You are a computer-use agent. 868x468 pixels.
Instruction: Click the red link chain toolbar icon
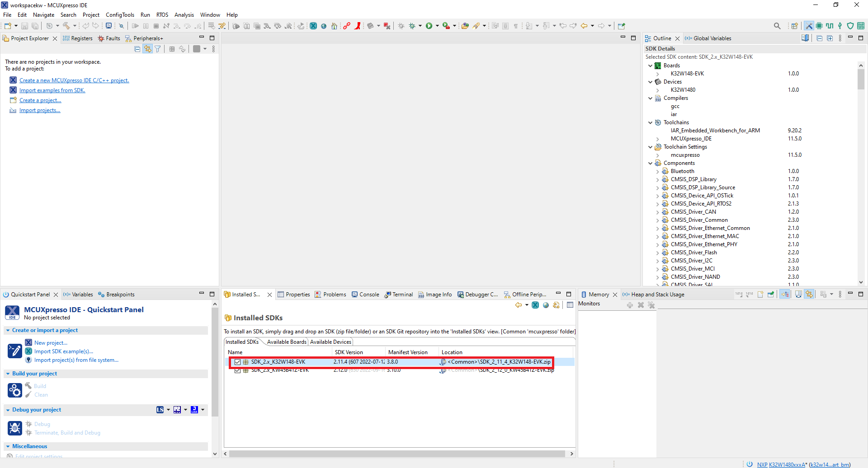coord(347,26)
